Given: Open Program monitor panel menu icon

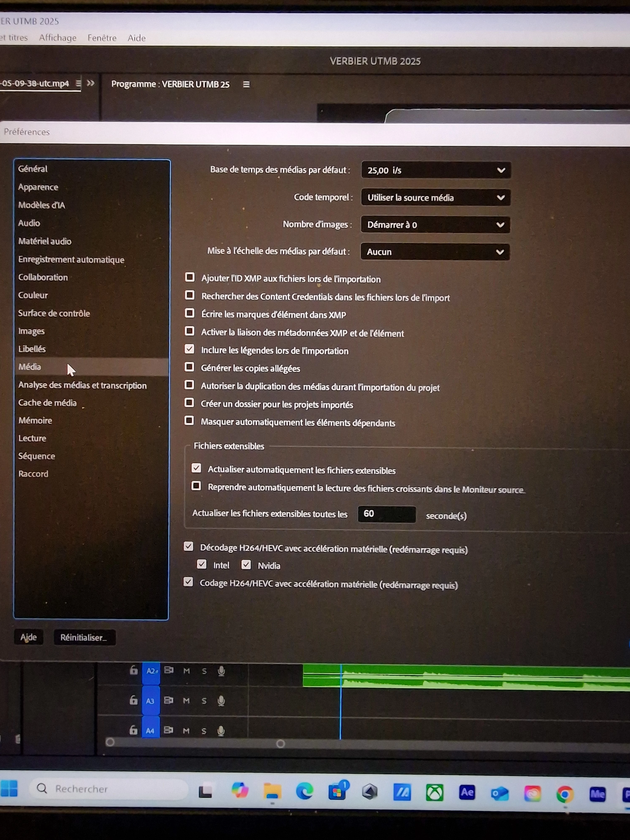Looking at the screenshot, I should pos(246,84).
